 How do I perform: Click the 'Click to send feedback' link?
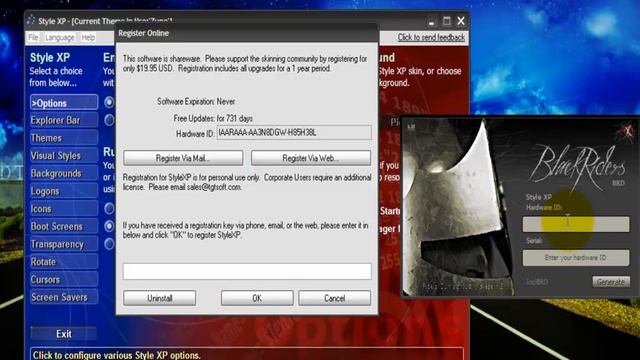pos(431,38)
